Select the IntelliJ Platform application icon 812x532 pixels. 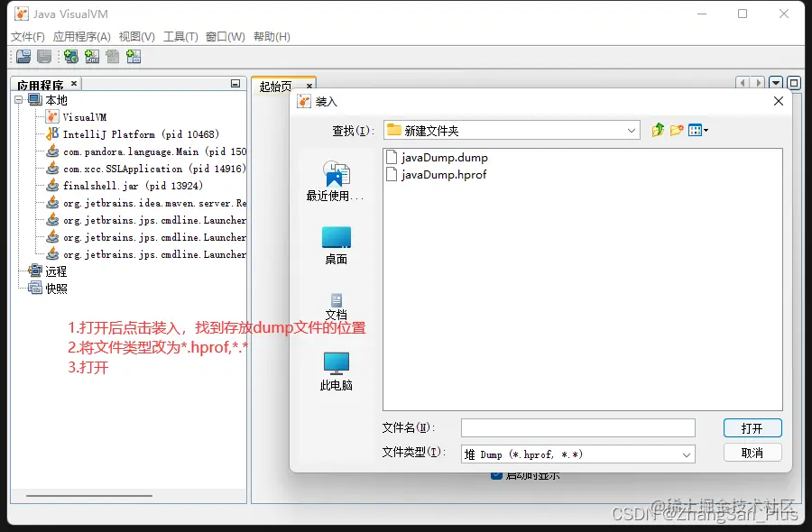tap(52, 134)
